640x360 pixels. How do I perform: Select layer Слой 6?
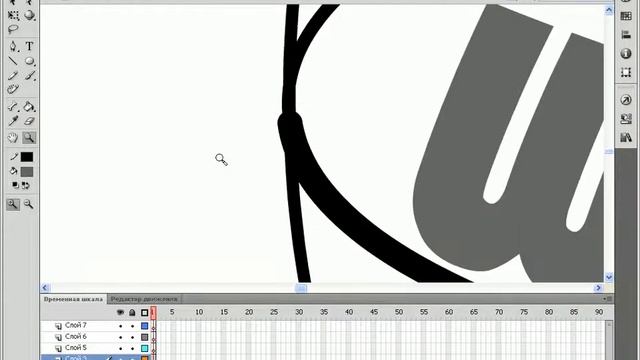76,336
